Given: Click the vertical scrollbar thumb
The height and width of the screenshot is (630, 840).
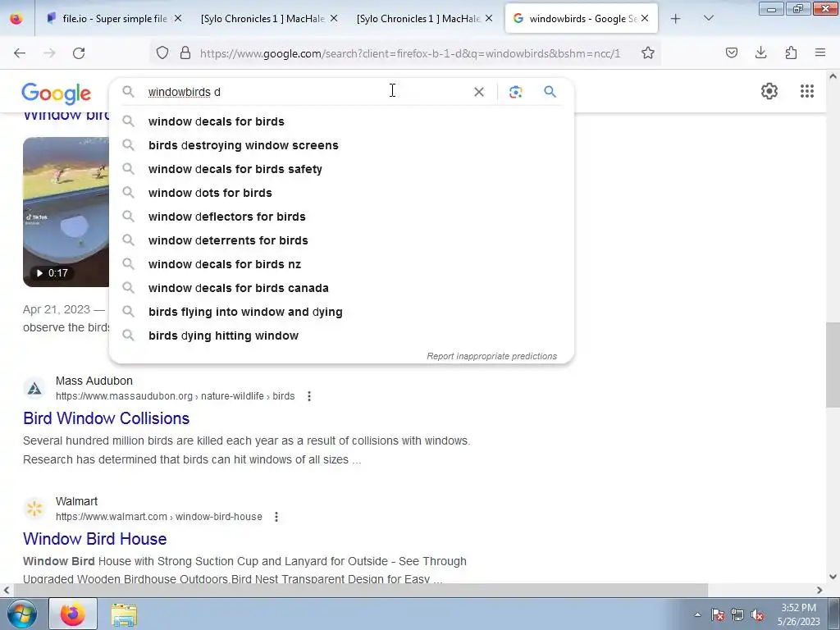Looking at the screenshot, I should [833, 365].
